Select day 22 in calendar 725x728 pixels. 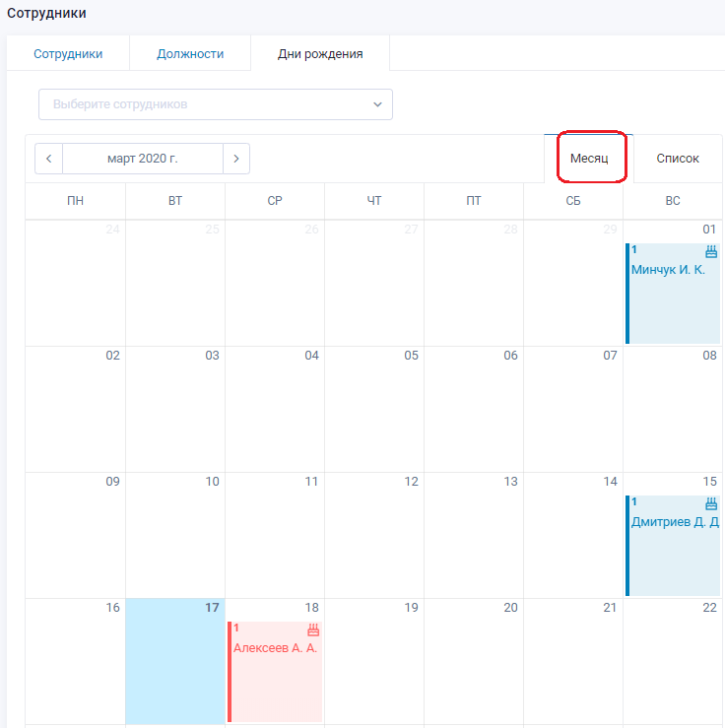coord(673,661)
